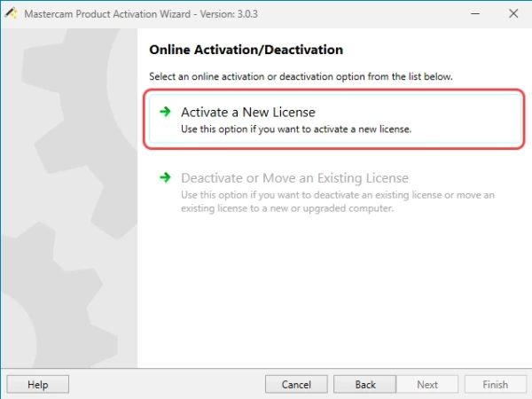Screen dimensions: 532x399
Task: Maximize the Activation Wizard window
Action: pyautogui.click(x=472, y=13)
